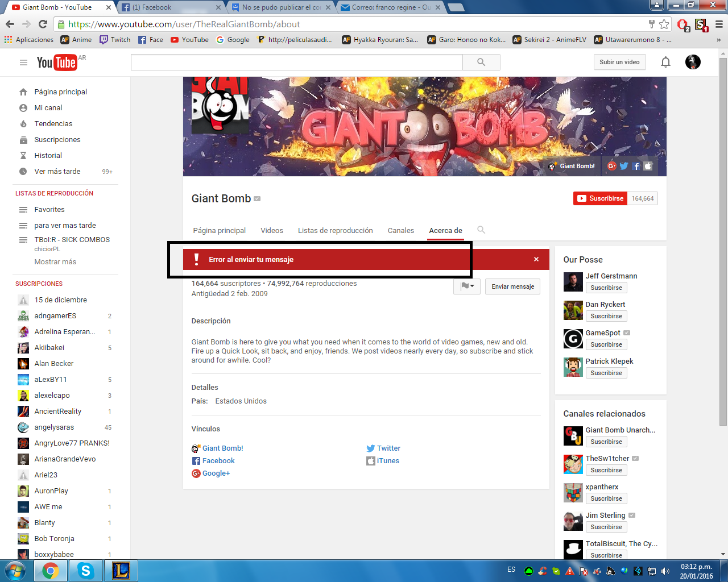
Task: Open Chrome menu button
Action: pos(719,24)
